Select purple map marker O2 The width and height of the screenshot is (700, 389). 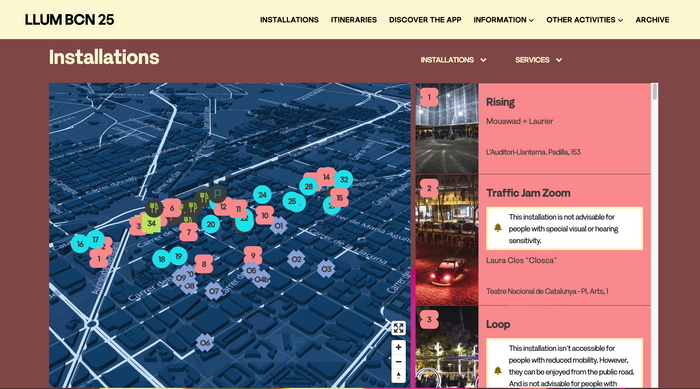[x=296, y=259]
